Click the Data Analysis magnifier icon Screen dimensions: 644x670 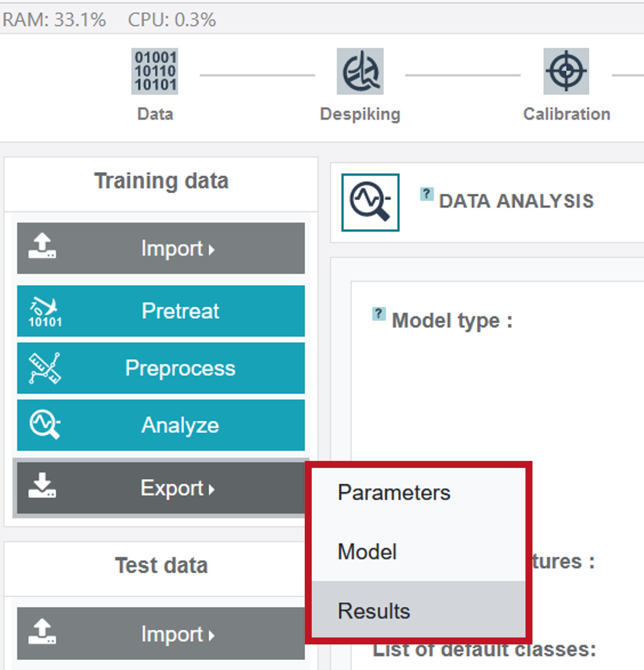click(x=370, y=202)
